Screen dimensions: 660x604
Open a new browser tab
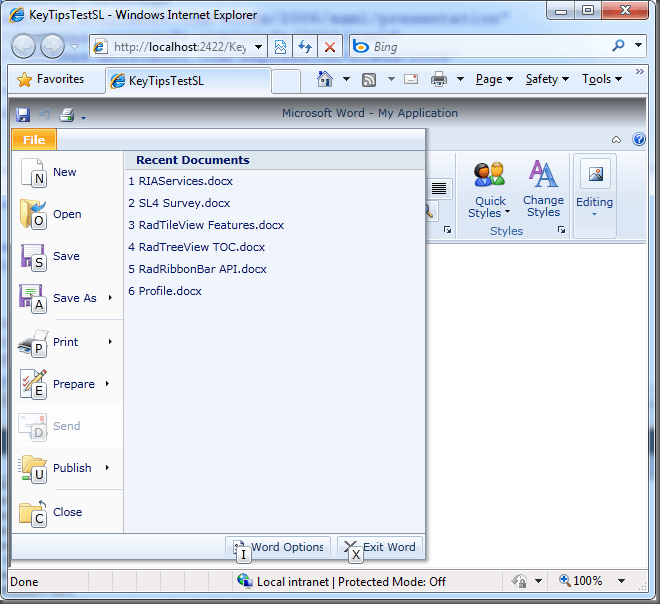[286, 81]
